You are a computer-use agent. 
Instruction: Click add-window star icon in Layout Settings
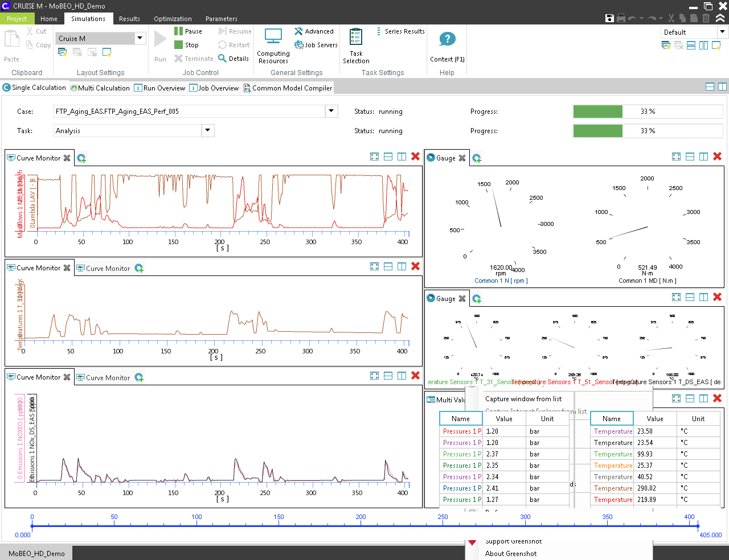coord(107,52)
